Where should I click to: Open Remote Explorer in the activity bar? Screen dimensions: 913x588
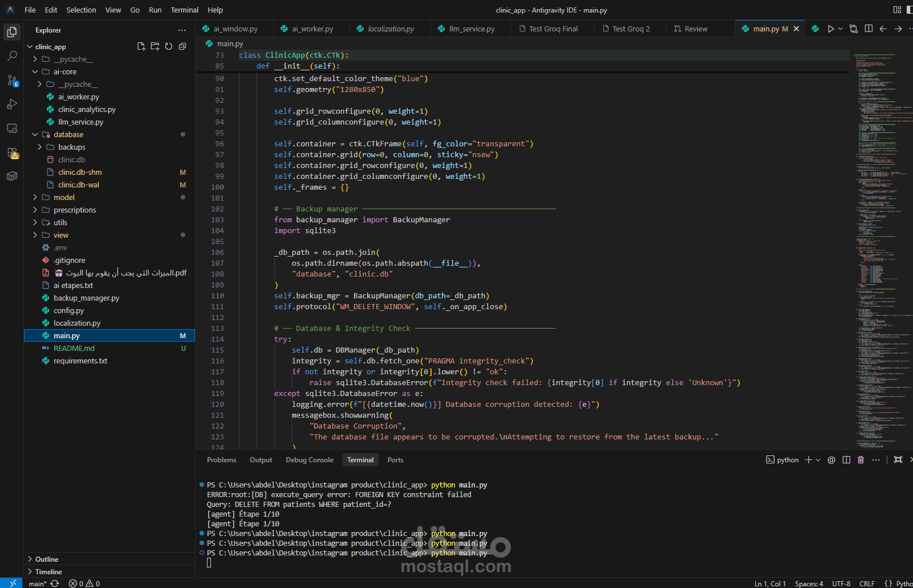tap(12, 128)
